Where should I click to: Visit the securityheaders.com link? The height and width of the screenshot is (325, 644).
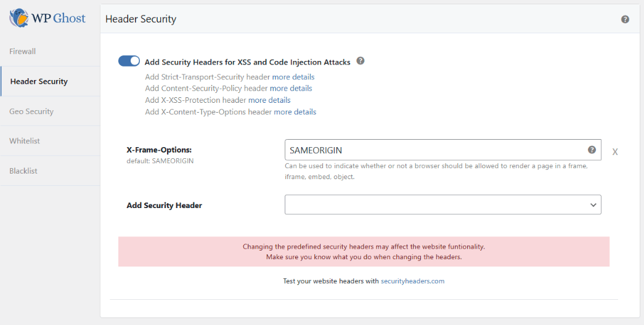pos(412,281)
